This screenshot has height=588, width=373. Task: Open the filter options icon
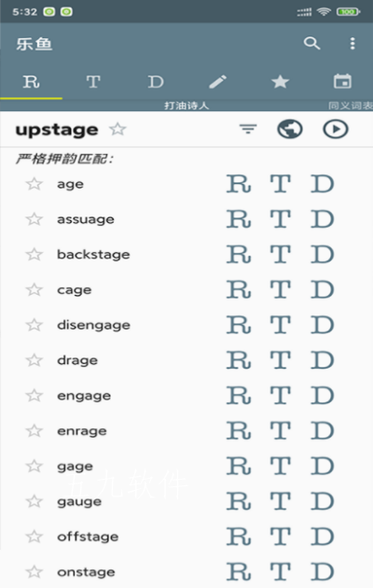click(x=248, y=130)
